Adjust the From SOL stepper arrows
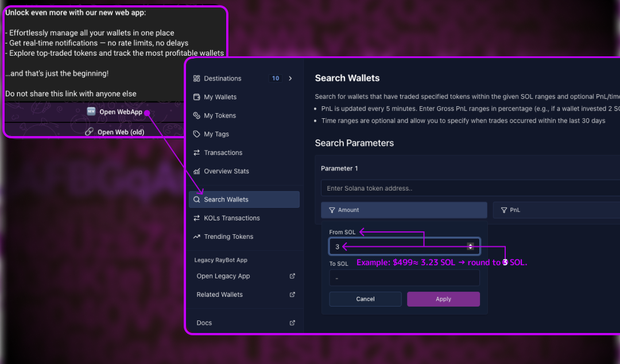The height and width of the screenshot is (364, 620). 470,246
